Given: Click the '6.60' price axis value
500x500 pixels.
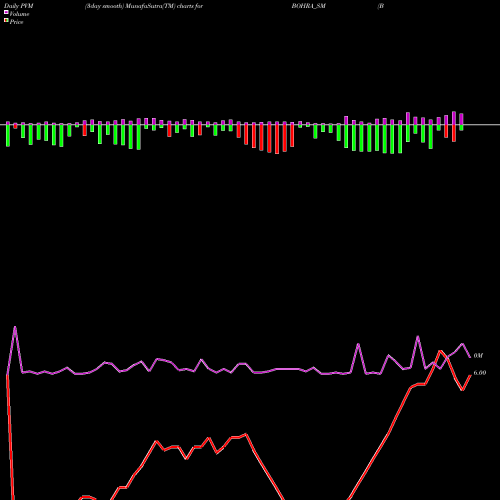Looking at the screenshot, I should coord(480,373).
